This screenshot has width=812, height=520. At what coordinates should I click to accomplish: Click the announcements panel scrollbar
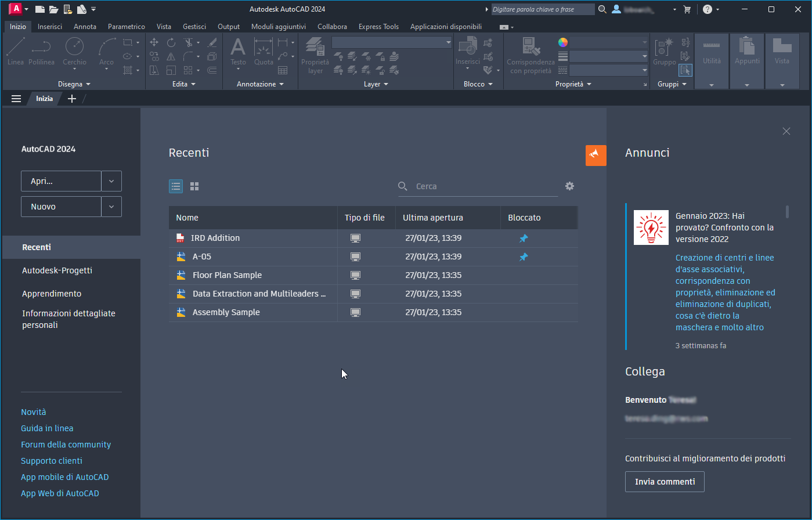point(788,211)
